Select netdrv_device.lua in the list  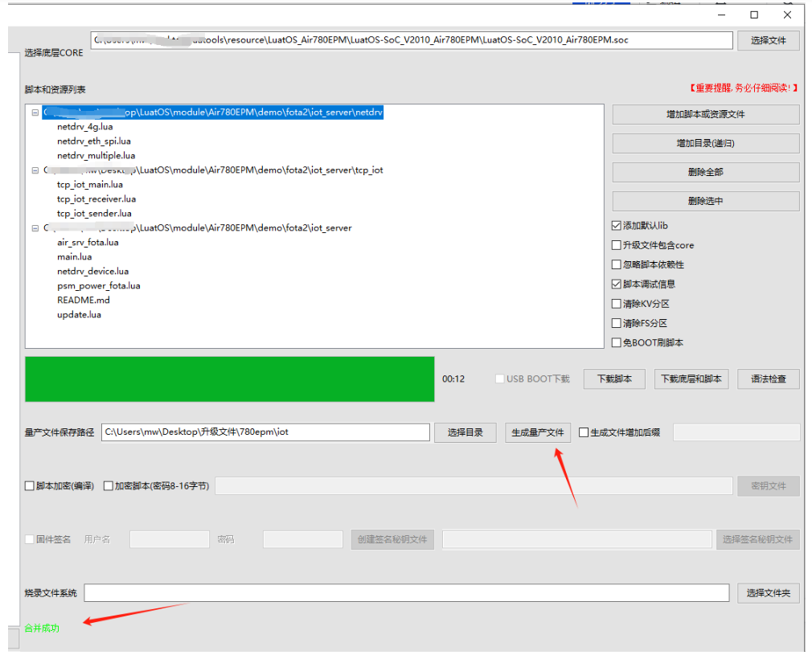(92, 272)
